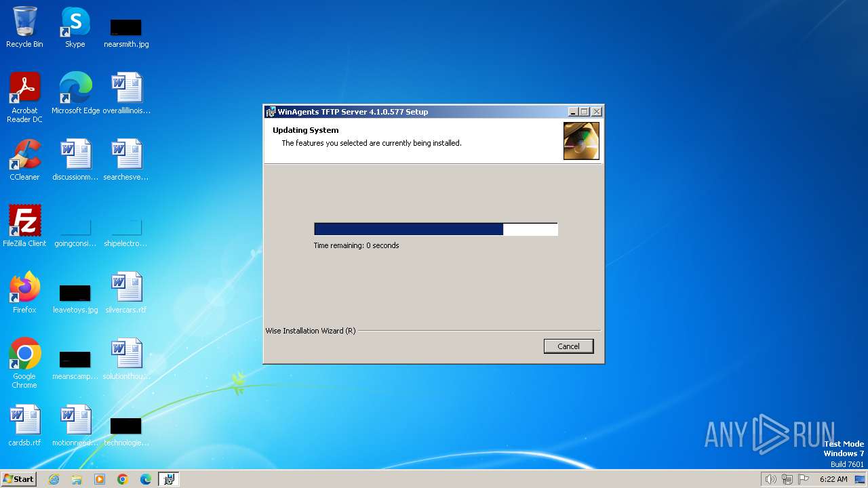Viewport: 868px width, 488px height.
Task: Close the WinAgents setup window
Action: pyautogui.click(x=597, y=112)
